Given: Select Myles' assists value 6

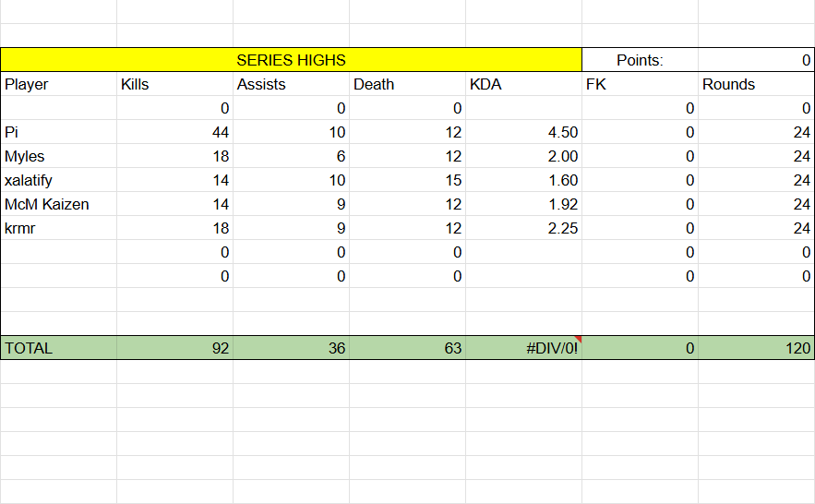Looking at the screenshot, I should [x=292, y=156].
